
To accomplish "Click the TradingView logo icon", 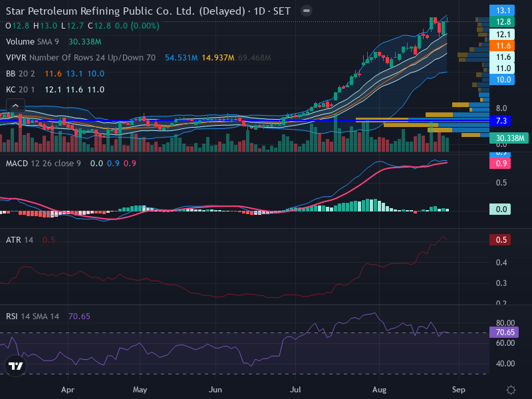I will [x=15, y=366].
